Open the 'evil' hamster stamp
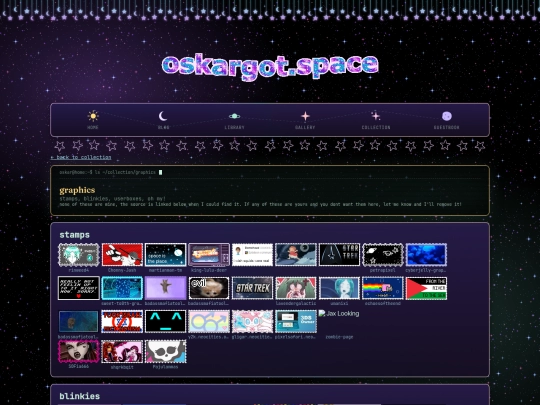The image size is (540, 405). point(209,288)
